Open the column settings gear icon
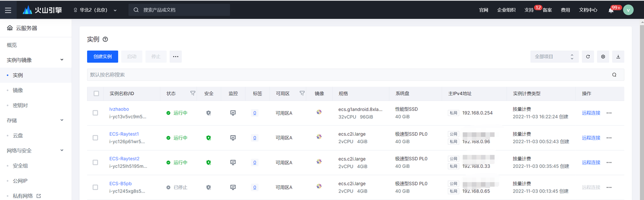 [x=603, y=57]
